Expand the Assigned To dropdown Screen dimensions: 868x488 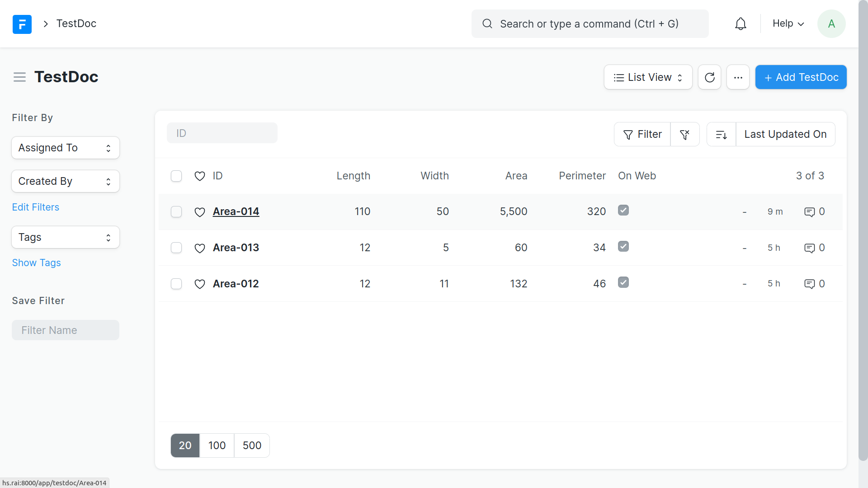click(66, 148)
